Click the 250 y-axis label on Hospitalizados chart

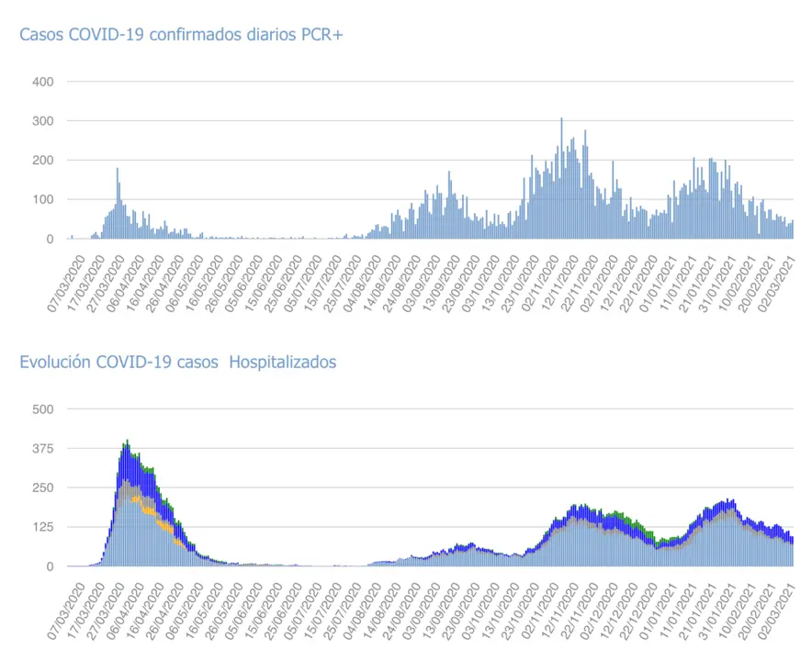point(44,487)
